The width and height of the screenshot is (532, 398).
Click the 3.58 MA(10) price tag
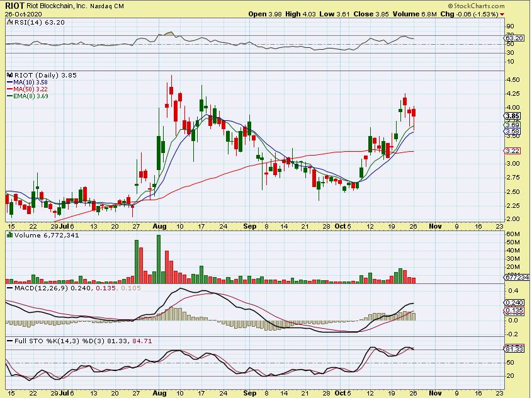click(x=512, y=132)
